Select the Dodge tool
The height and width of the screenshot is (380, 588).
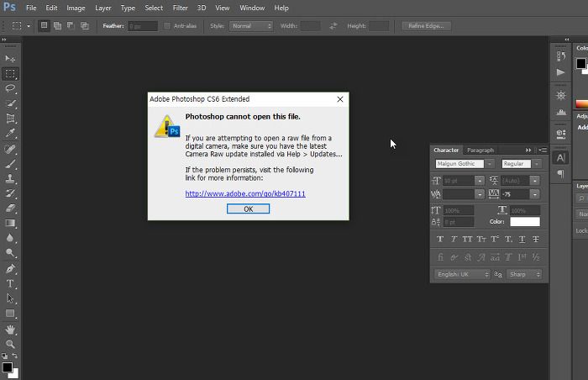(10, 253)
